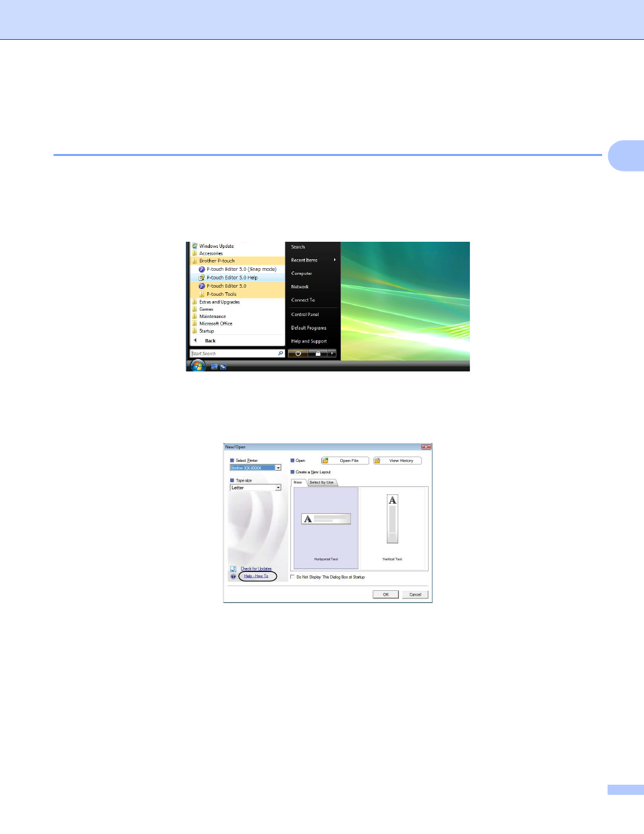Open the Games folder
The height and width of the screenshot is (834, 644).
click(206, 309)
